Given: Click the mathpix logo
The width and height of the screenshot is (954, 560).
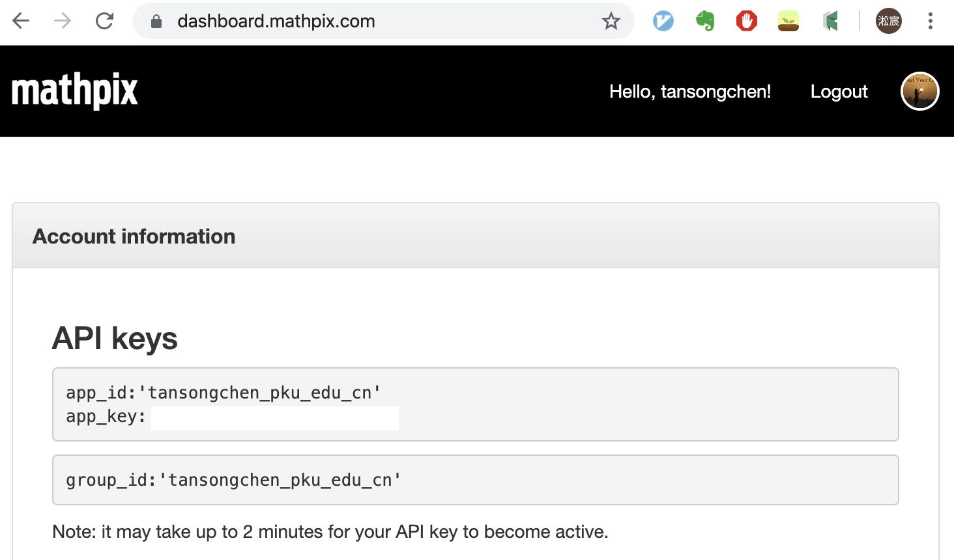Looking at the screenshot, I should (x=75, y=91).
